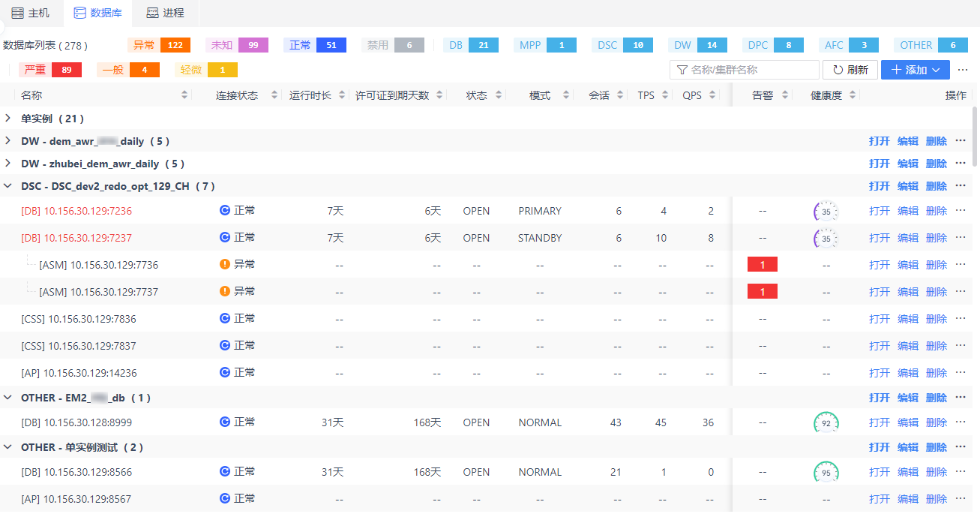Filter by 轻微 alert level tag
This screenshot has width=980, height=514.
pos(206,70)
